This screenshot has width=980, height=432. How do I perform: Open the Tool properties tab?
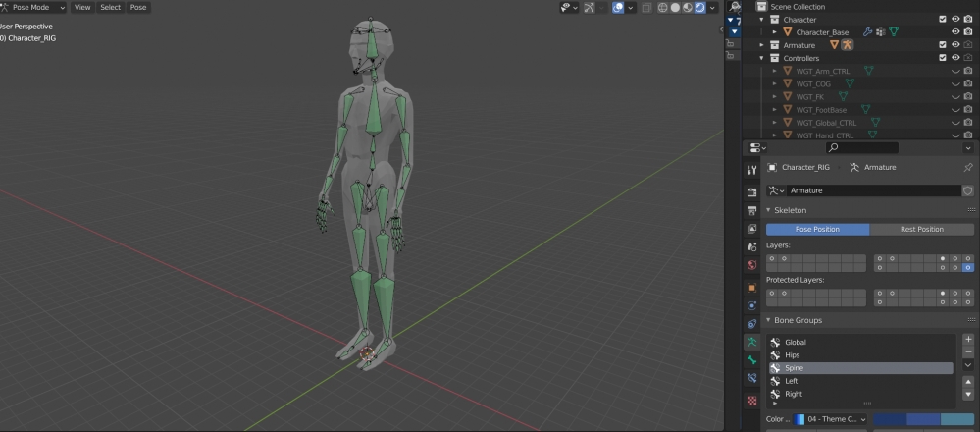click(751, 170)
